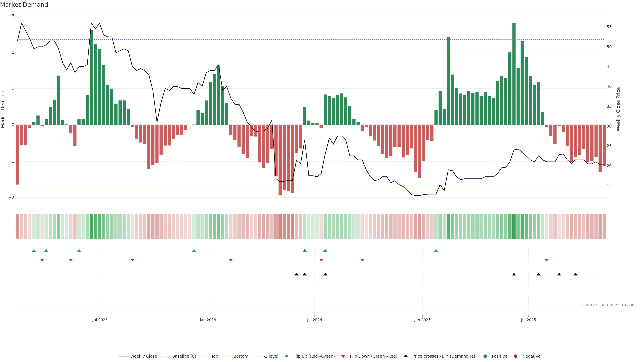Viewport: 644px width, 362px height.
Task: Click the last green Flip Up triangle after Jan 2025
Action: (436, 250)
